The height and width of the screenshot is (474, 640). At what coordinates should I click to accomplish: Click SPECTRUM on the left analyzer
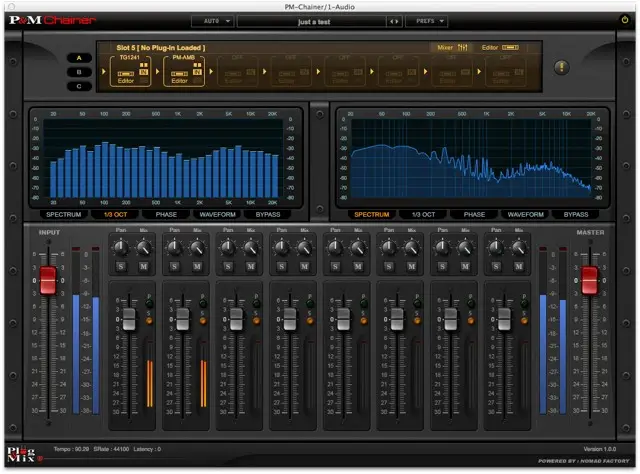pyautogui.click(x=64, y=214)
